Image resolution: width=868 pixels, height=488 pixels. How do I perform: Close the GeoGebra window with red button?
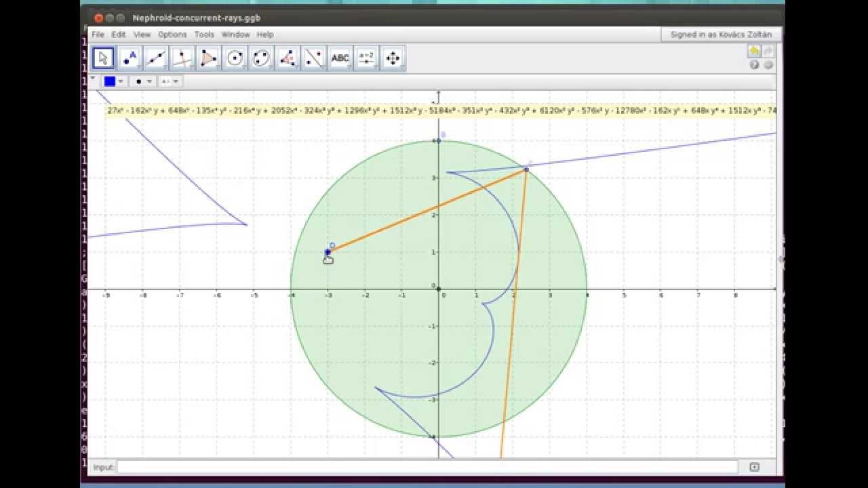point(98,18)
